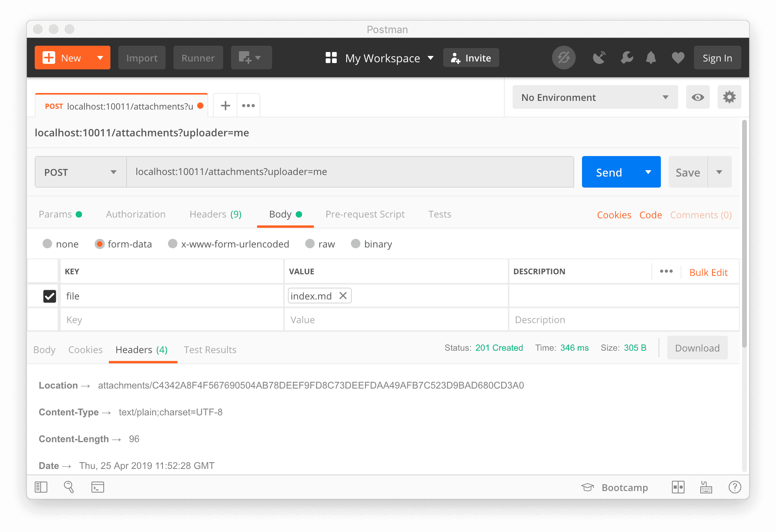Open the Send button dropdown arrow
The height and width of the screenshot is (532, 776).
point(648,172)
